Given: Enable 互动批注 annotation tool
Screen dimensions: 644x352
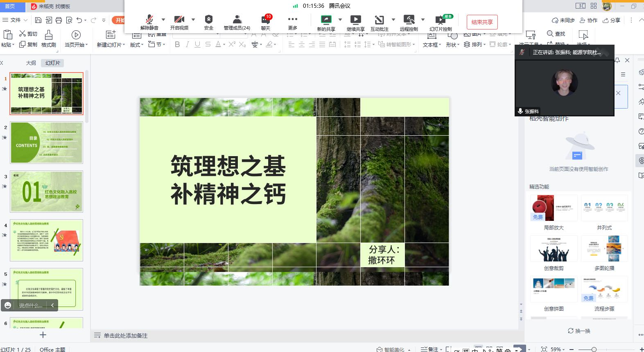Looking at the screenshot, I should pyautogui.click(x=380, y=23).
